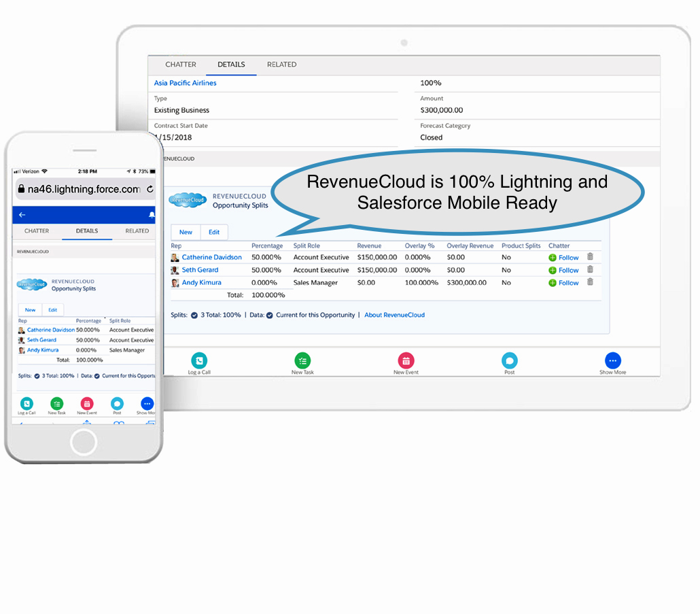The width and height of the screenshot is (700, 614).
Task: Tap New button on phone splits
Action: (30, 310)
